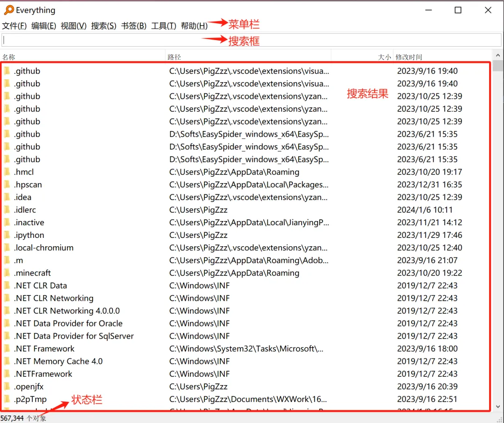Select .NET Data Provider for Oracle name
The image size is (504, 423).
point(68,324)
